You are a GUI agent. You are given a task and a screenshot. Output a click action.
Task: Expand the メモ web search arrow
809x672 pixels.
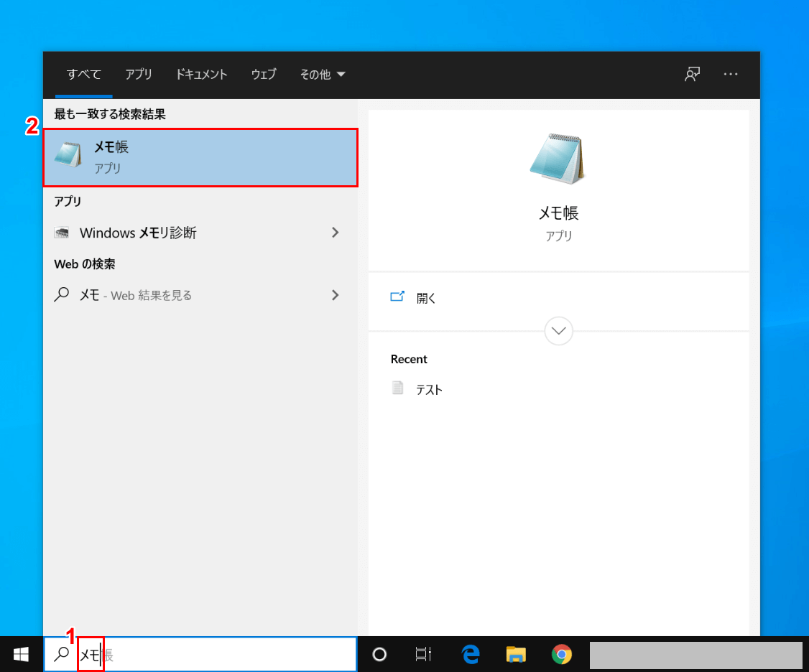tap(336, 295)
